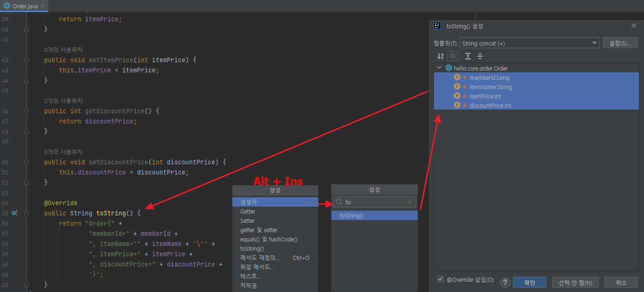Click the toString method name in line 55
Screen dimensions: 644x292
click(x=111, y=213)
